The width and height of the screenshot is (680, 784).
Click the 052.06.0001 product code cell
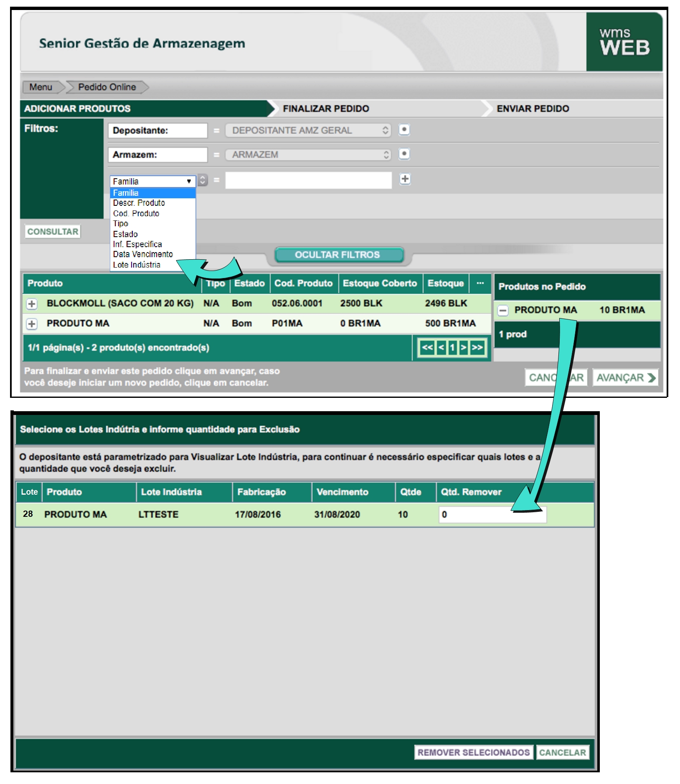coord(297,303)
